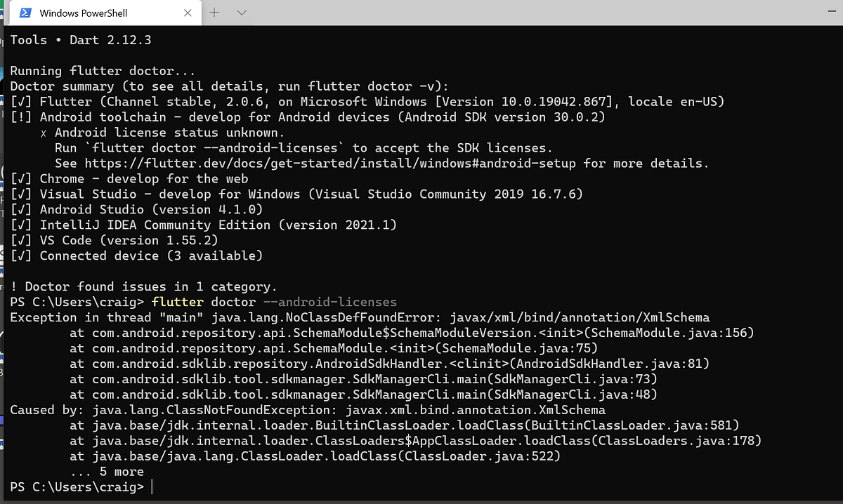The height and width of the screenshot is (504, 843).
Task: Open the terminal profile dropdown chevron
Action: tap(242, 13)
